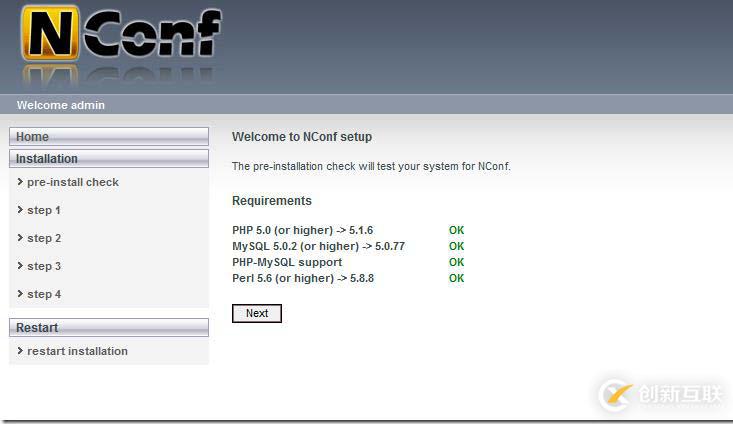Viewport: 733px width, 424px height.
Task: Open step 4 link
Action: [44, 294]
